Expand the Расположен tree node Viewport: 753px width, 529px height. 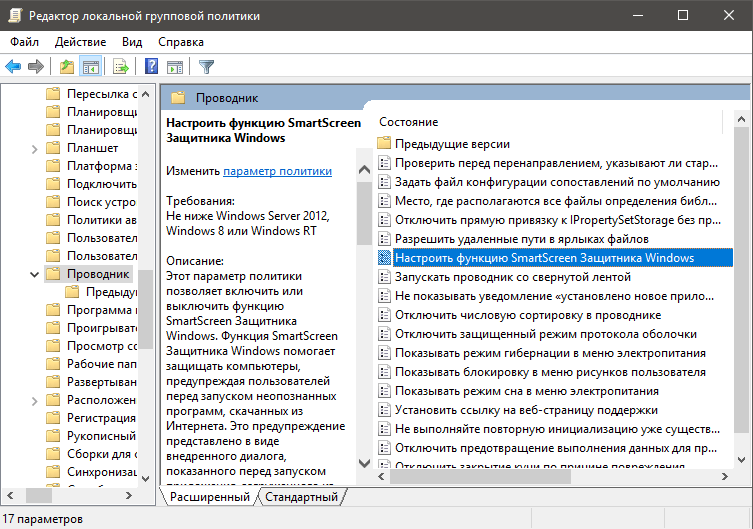(x=34, y=401)
